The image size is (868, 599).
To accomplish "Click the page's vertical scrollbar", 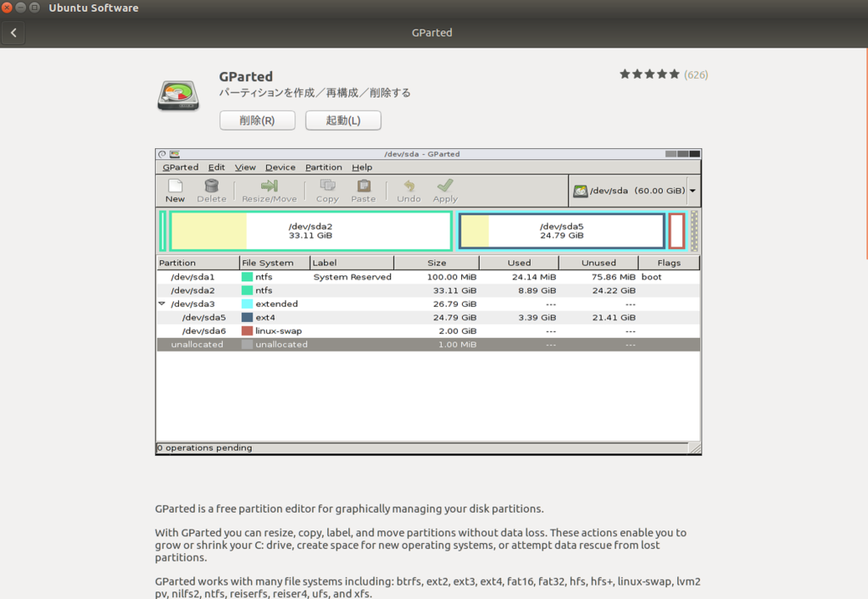I will (x=866, y=153).
